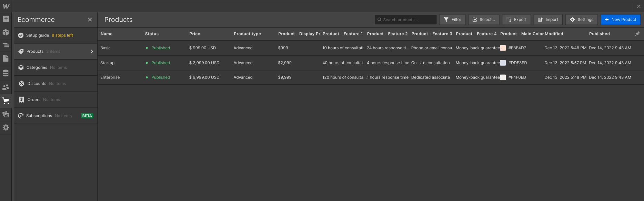The width and height of the screenshot is (644, 201).
Task: Open the Enterprise product row
Action: click(x=371, y=77)
